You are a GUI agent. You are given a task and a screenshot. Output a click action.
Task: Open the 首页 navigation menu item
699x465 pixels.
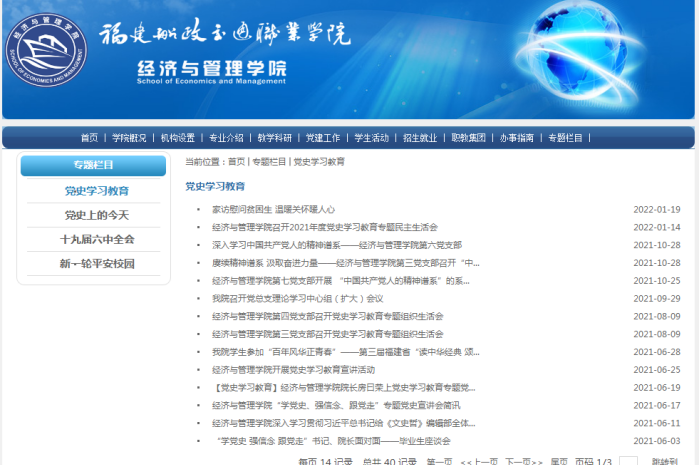pos(90,138)
